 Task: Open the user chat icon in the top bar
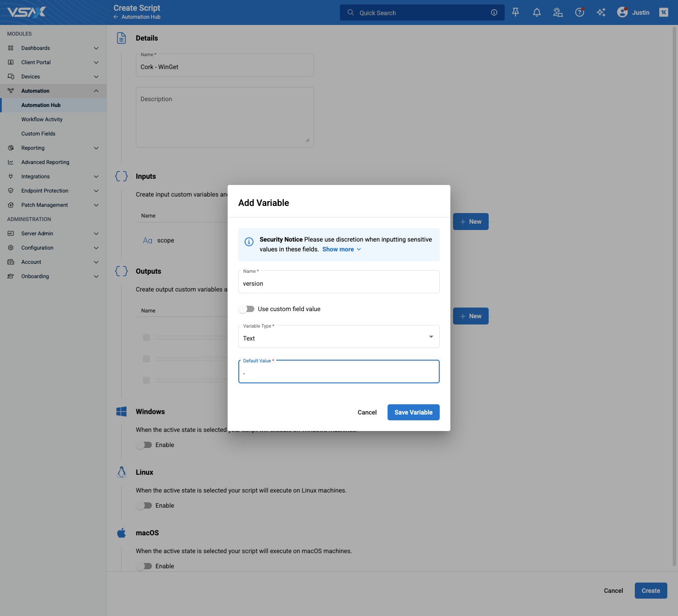[558, 12]
